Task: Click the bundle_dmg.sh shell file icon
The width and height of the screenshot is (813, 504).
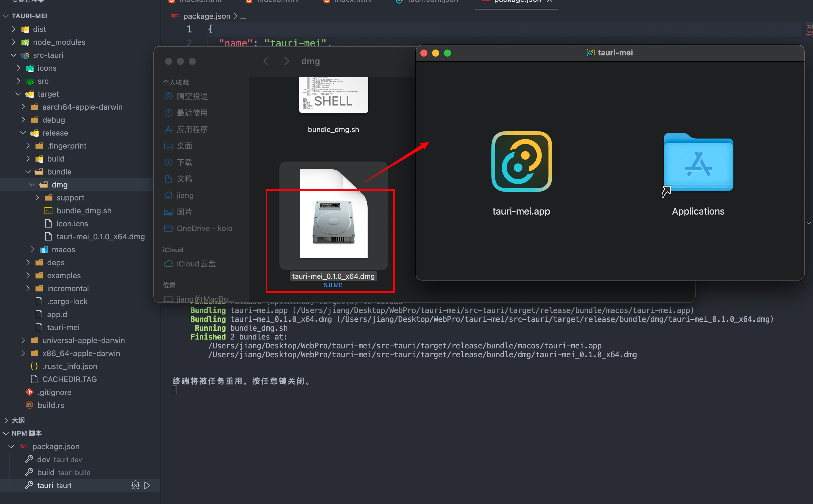Action: click(333, 95)
